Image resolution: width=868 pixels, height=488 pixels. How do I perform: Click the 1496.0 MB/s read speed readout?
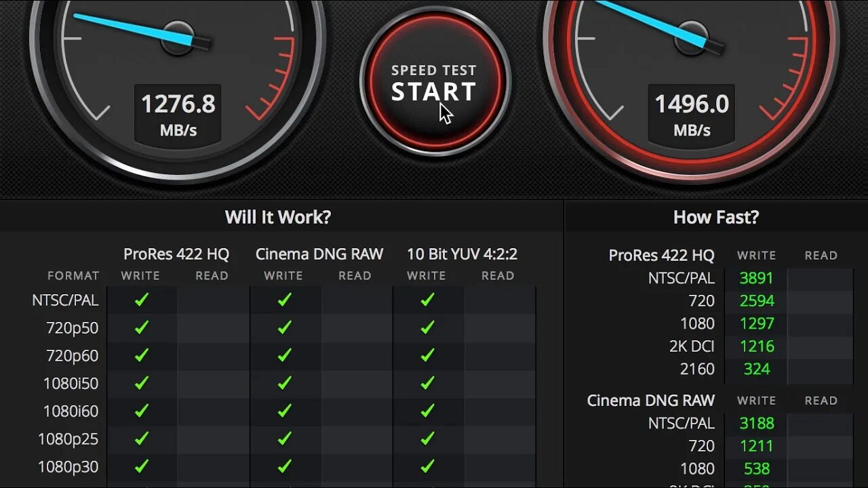tap(692, 114)
